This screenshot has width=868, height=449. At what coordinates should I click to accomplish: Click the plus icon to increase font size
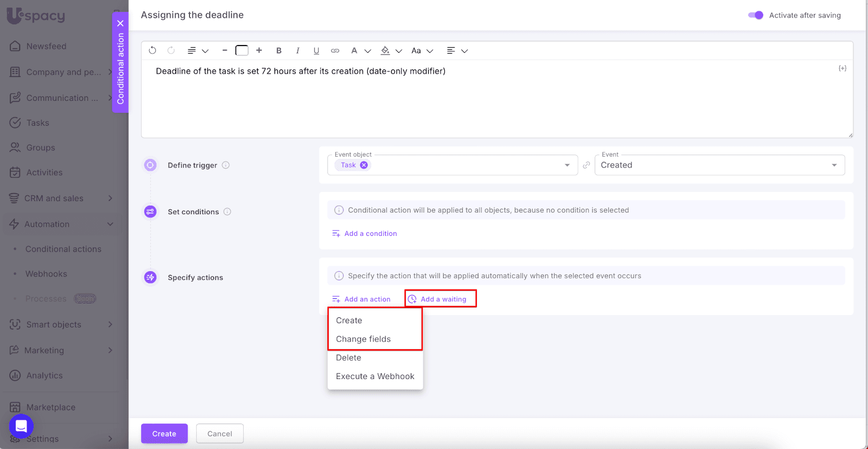pos(259,50)
